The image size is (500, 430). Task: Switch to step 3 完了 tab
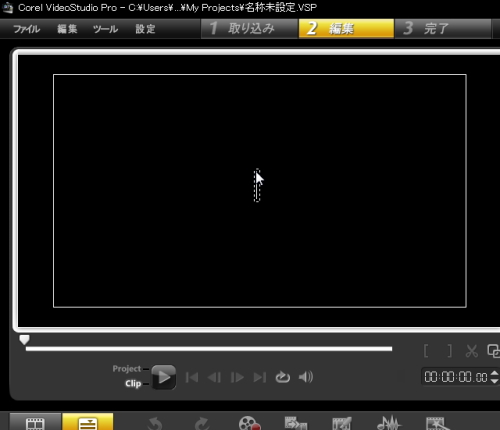(443, 29)
